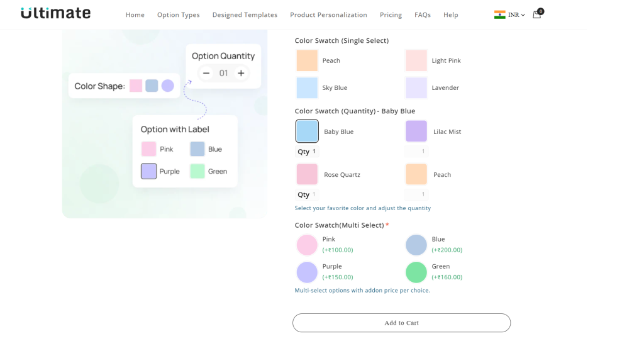Click the quantity field under the Peach quantity swatch
The width and height of the screenshot is (644, 341).
[x=416, y=194]
